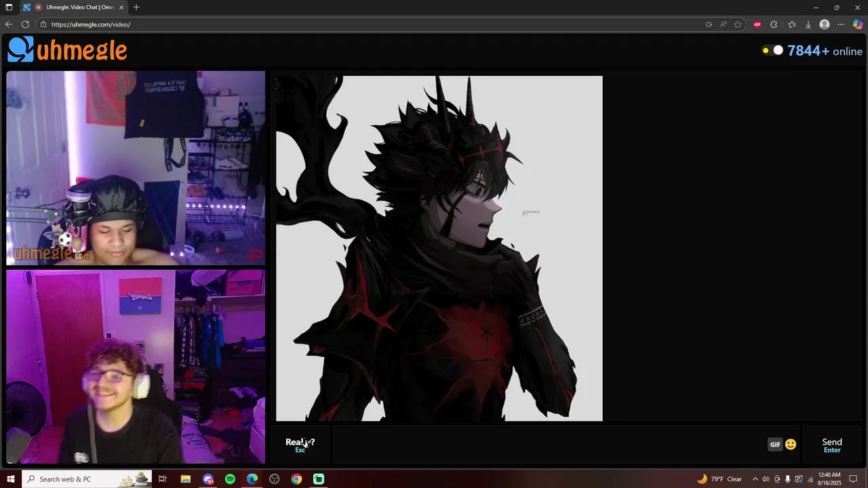The width and height of the screenshot is (868, 488).
Task: Click the microphone in use tray icon
Action: pyautogui.click(x=787, y=479)
